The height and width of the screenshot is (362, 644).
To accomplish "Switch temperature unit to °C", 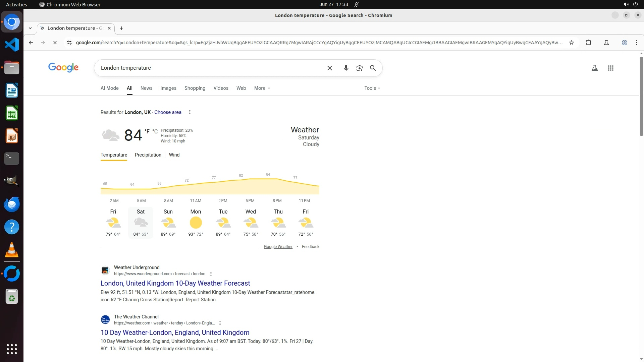I will click(x=155, y=132).
